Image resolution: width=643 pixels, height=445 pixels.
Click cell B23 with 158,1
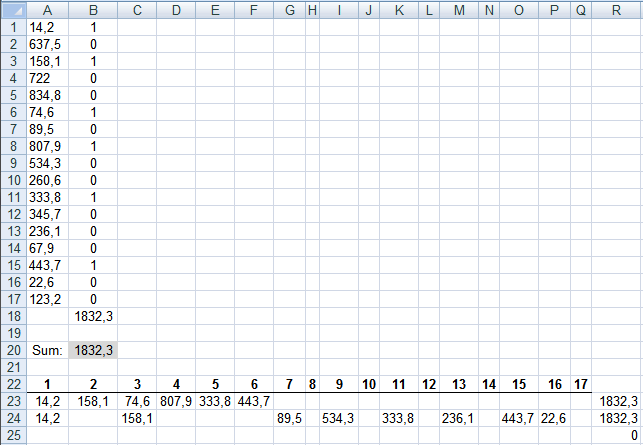click(x=93, y=401)
